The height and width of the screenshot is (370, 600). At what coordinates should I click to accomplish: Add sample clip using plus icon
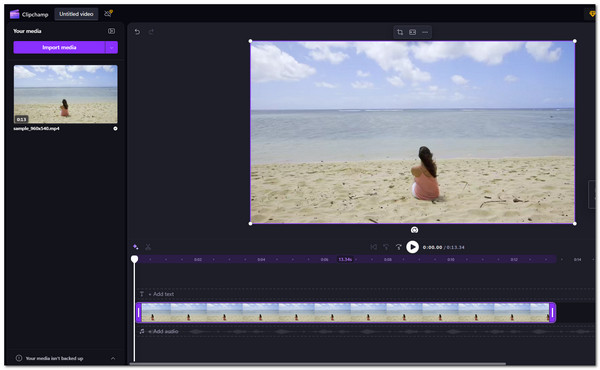click(115, 129)
